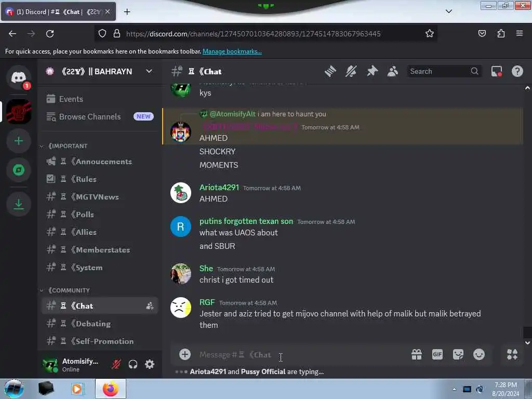The height and width of the screenshot is (399, 532).
Task: Open the Annoucements channel
Action: click(x=99, y=162)
